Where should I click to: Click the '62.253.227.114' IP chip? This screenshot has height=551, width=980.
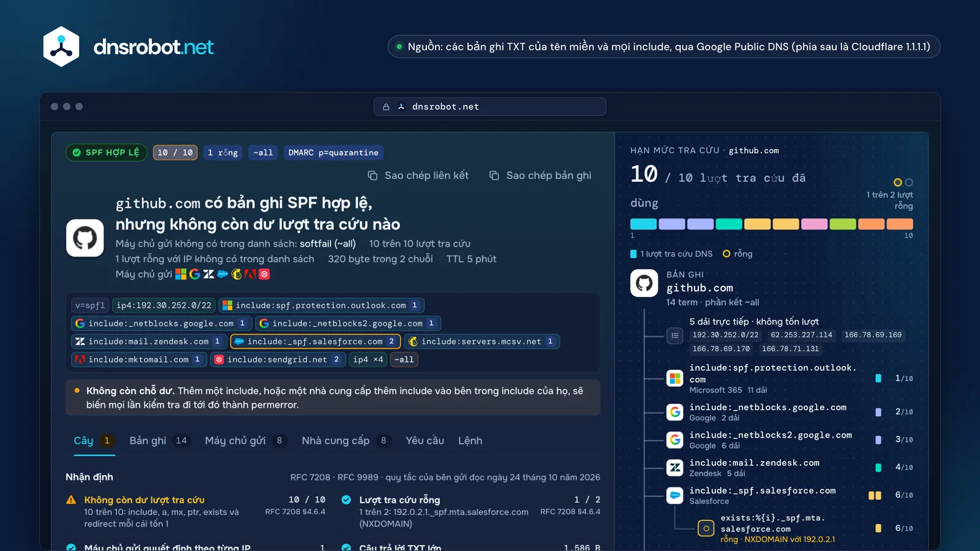[x=801, y=335]
